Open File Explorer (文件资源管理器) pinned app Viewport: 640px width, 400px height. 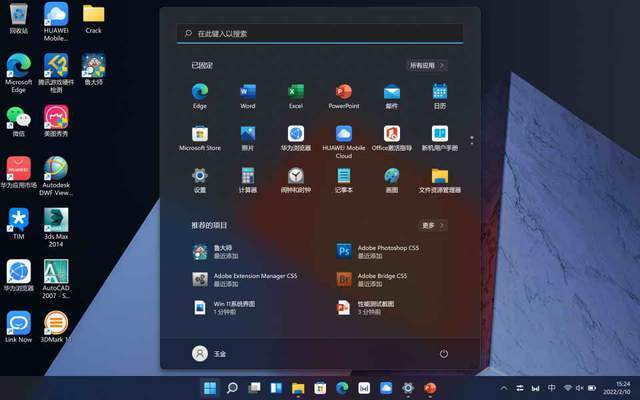[x=440, y=180]
